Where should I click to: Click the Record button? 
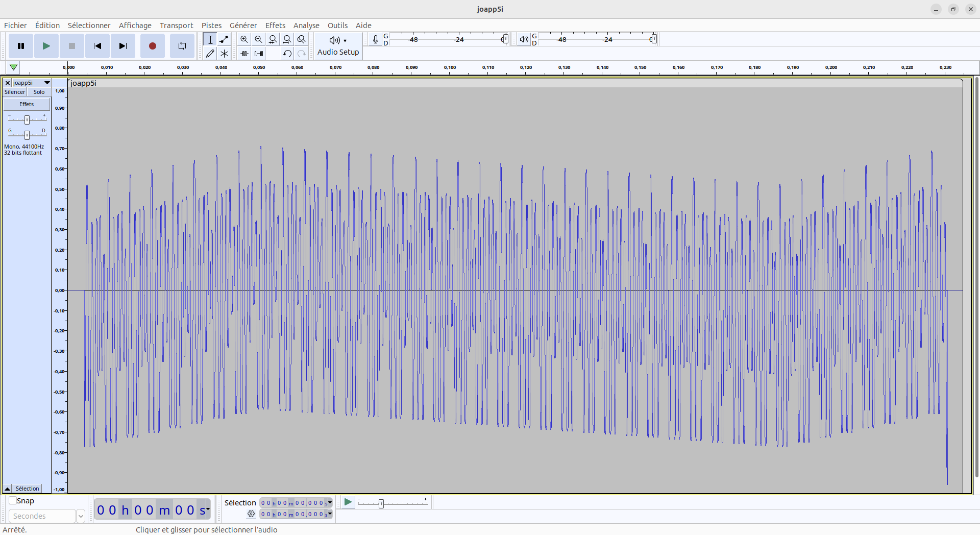[x=152, y=46]
